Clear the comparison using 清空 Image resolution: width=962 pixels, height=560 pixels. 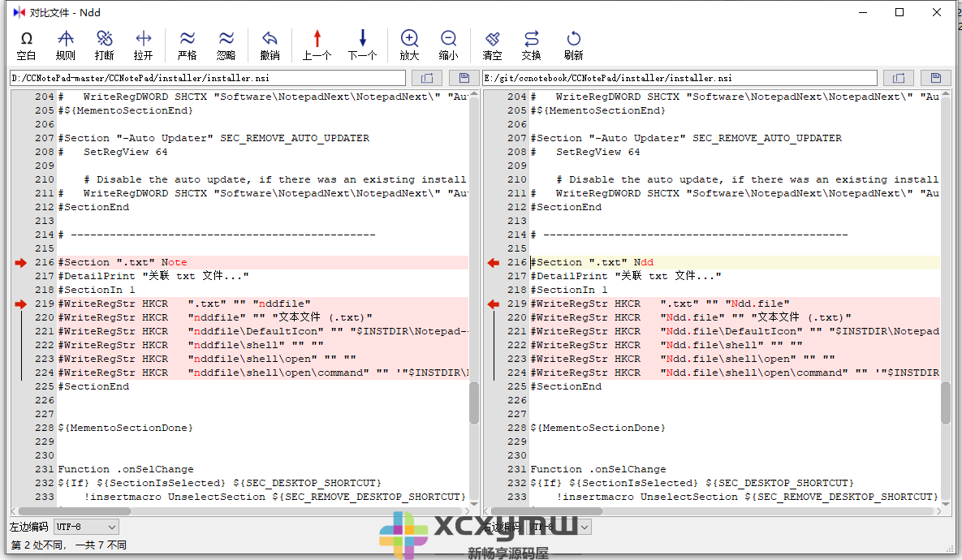[492, 45]
